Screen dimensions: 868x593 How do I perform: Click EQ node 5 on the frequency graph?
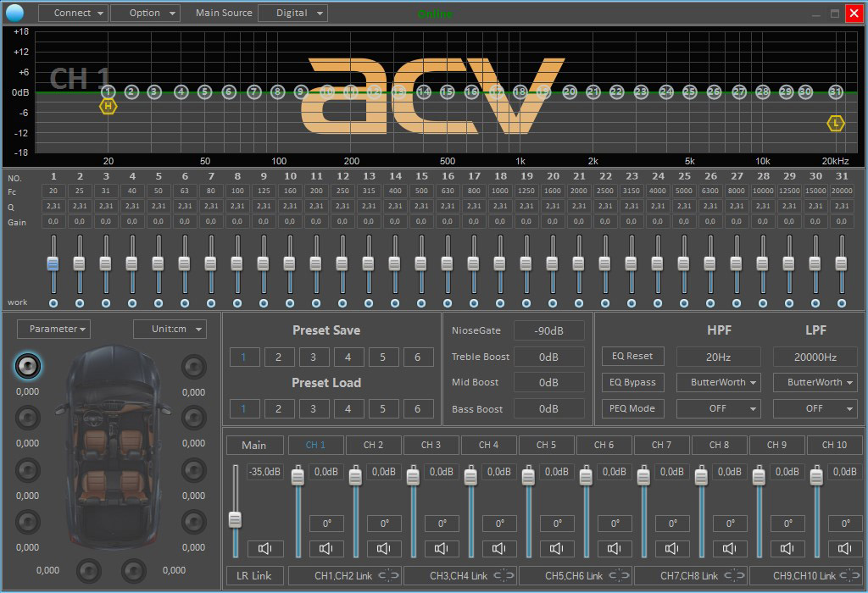click(x=205, y=91)
